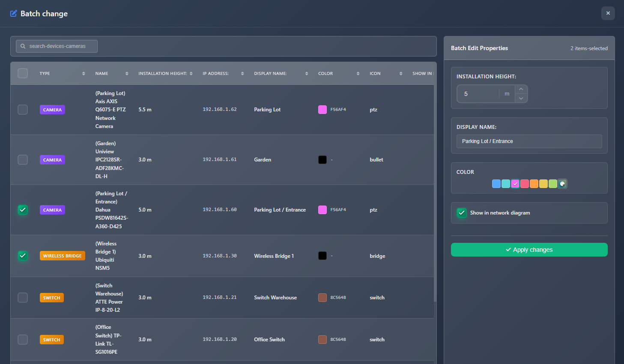Decrease installation height with down arrow
Viewport: 624px width, 364px height.
pos(521,98)
